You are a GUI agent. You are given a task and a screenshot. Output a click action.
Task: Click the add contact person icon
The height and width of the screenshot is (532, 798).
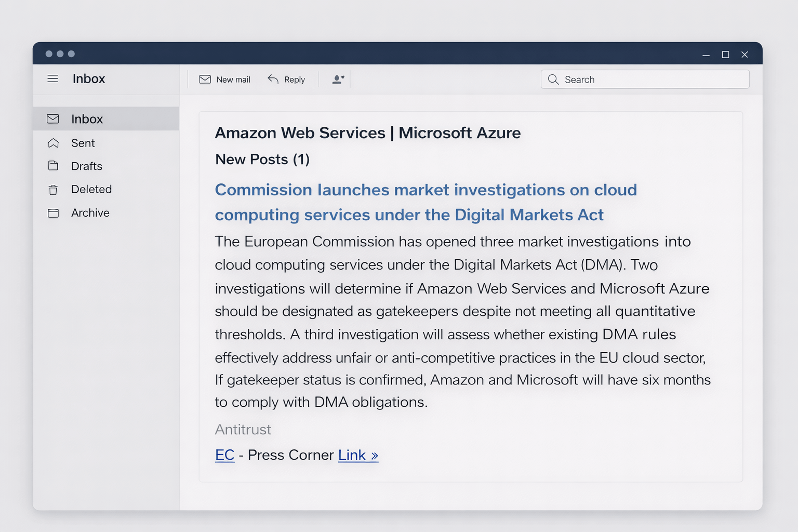click(338, 79)
